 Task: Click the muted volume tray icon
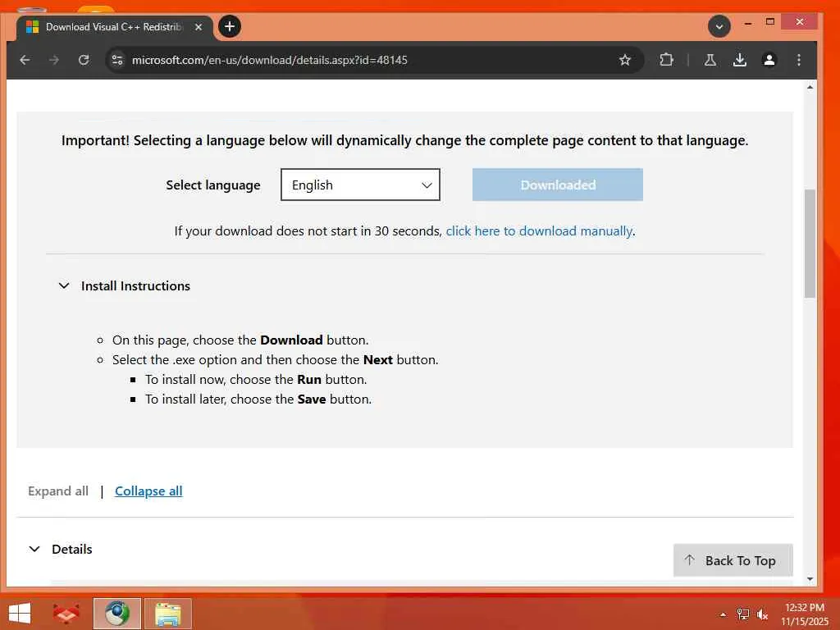[x=762, y=614]
